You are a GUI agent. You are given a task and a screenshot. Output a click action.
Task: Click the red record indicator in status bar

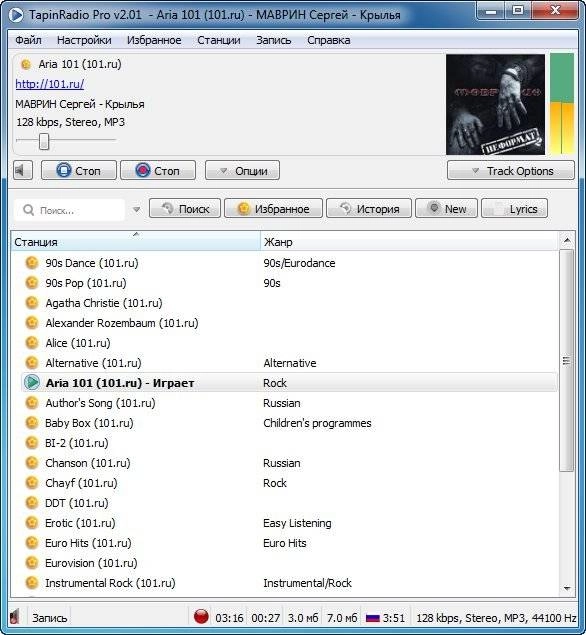point(201,616)
